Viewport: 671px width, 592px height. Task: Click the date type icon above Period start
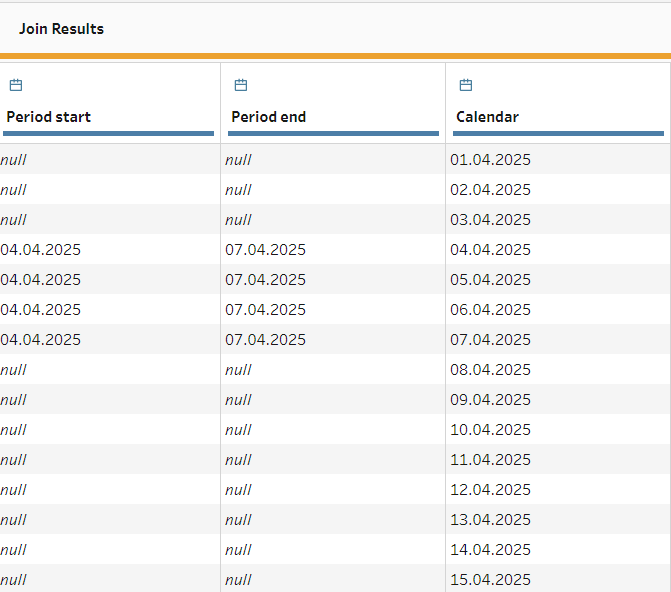[16, 85]
